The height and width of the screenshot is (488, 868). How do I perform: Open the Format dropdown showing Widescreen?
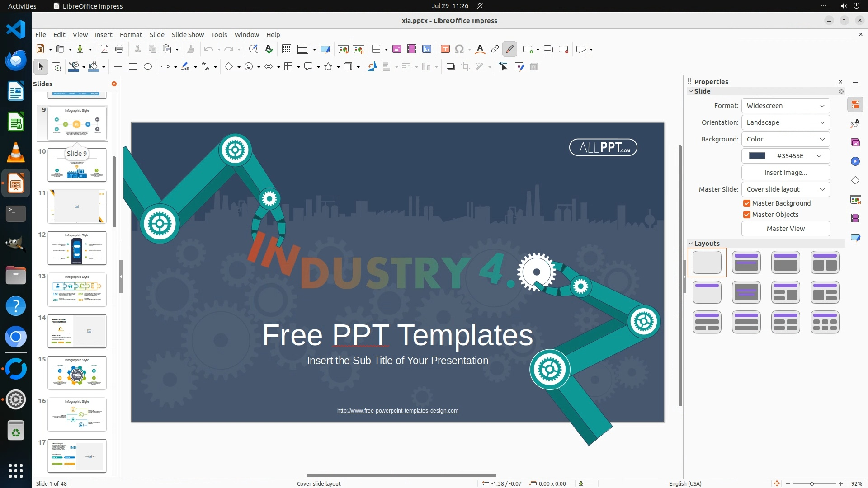pos(785,106)
